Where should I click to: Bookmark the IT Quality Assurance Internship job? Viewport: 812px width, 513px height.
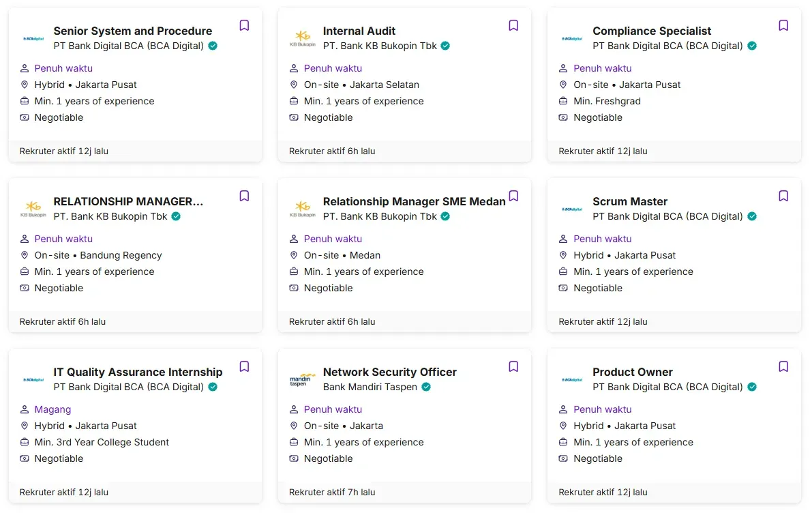click(x=244, y=367)
